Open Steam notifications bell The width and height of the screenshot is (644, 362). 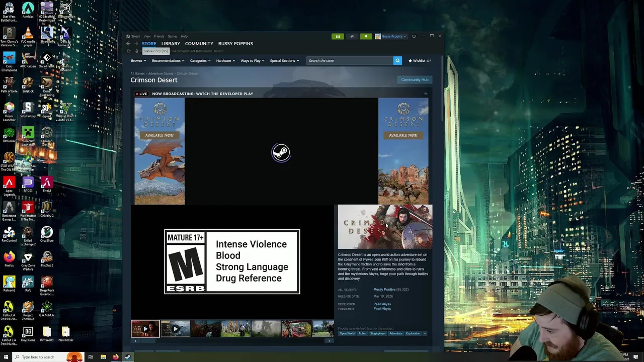(x=366, y=36)
